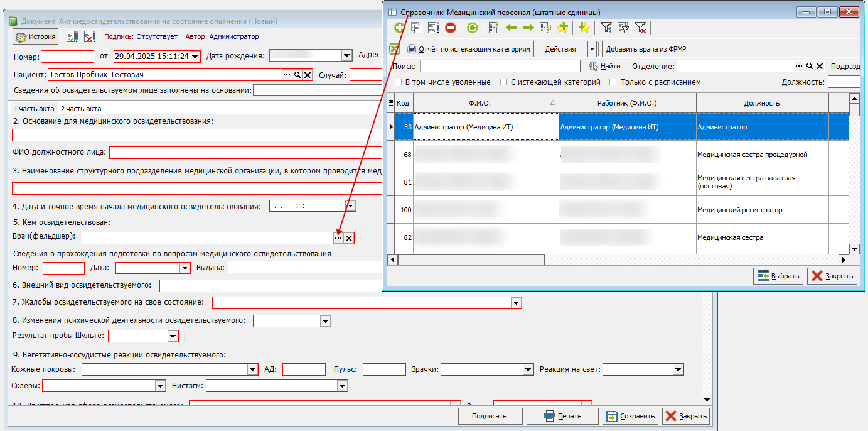Image resolution: width=868 pixels, height=431 pixels.
Task: Click the История button
Action: (x=36, y=36)
